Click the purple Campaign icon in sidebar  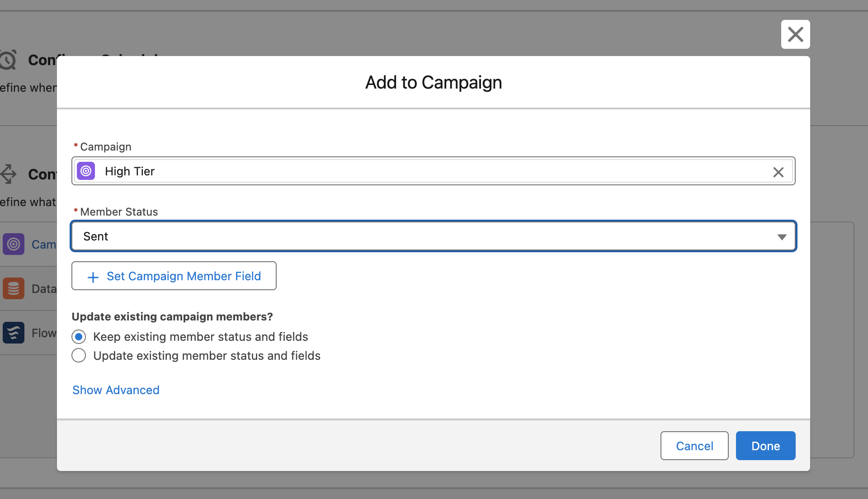[x=14, y=245]
